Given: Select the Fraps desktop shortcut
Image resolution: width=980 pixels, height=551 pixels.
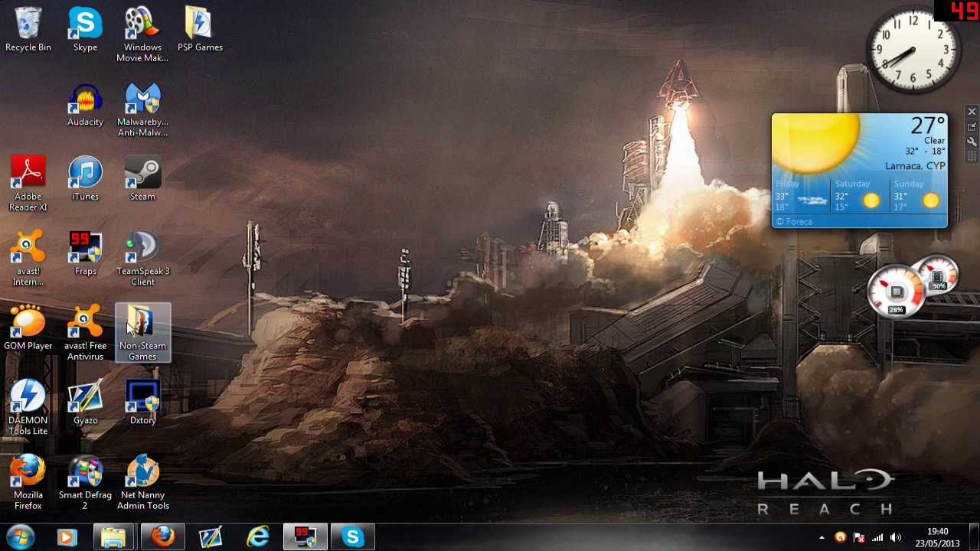Looking at the screenshot, I should pyautogui.click(x=85, y=254).
